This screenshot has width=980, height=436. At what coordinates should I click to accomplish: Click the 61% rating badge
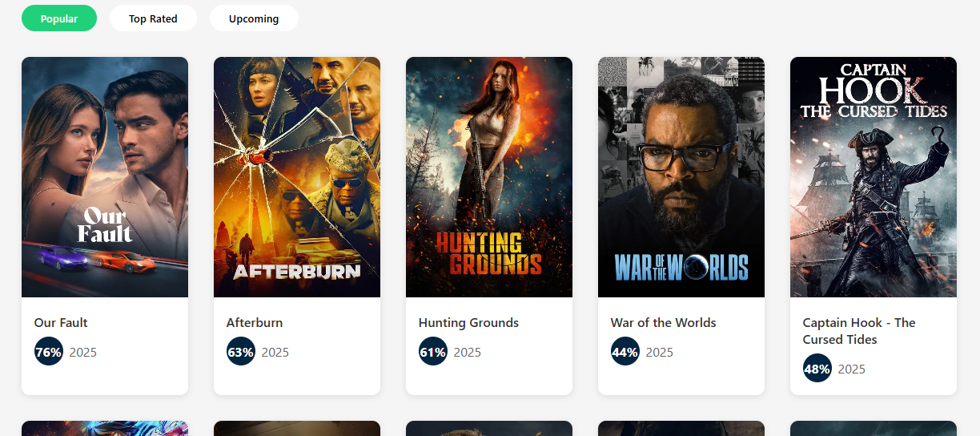coord(433,352)
